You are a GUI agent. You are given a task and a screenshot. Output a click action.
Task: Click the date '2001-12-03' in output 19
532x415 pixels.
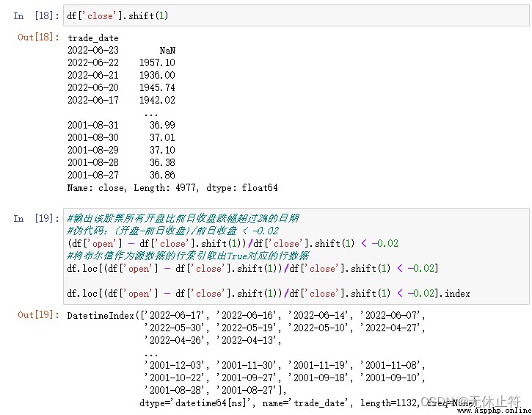(175, 365)
